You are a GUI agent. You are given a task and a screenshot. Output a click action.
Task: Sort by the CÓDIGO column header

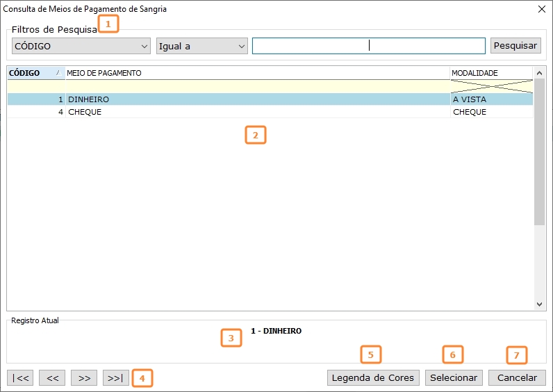33,73
